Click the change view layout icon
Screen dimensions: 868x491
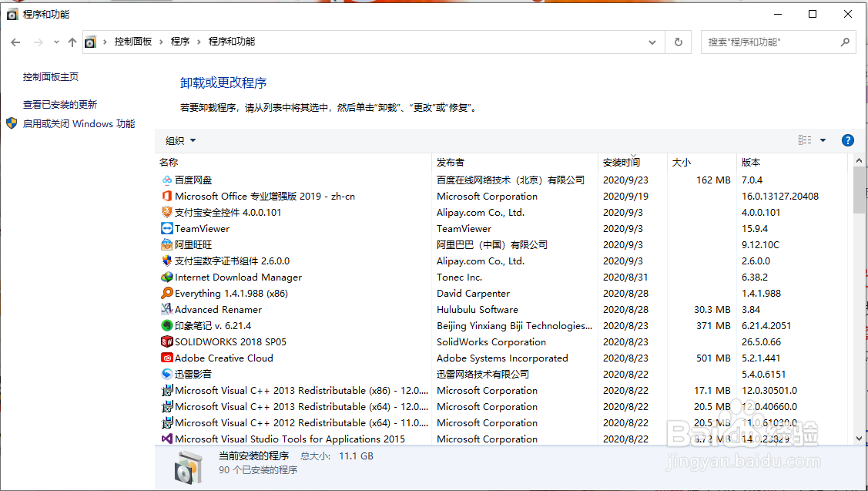coord(805,140)
